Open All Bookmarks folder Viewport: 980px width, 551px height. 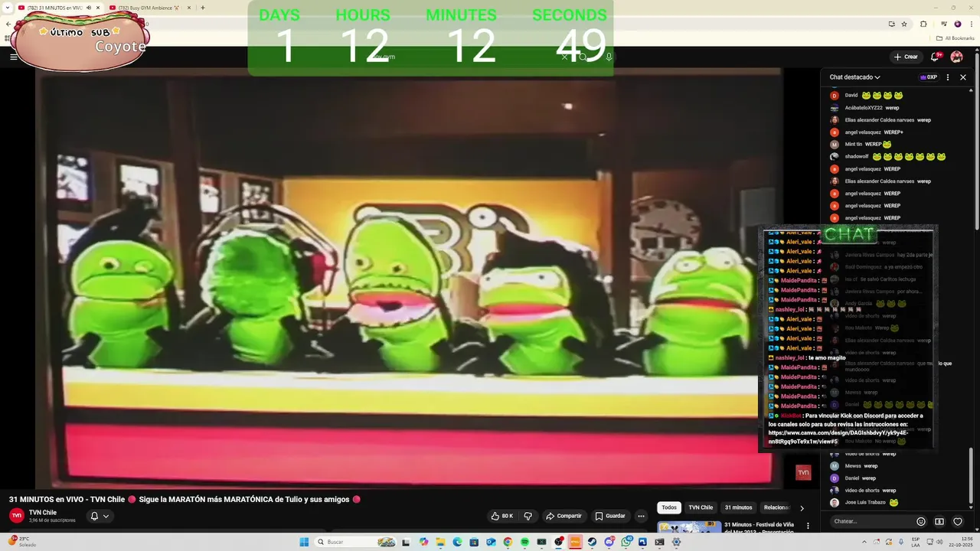pos(955,38)
